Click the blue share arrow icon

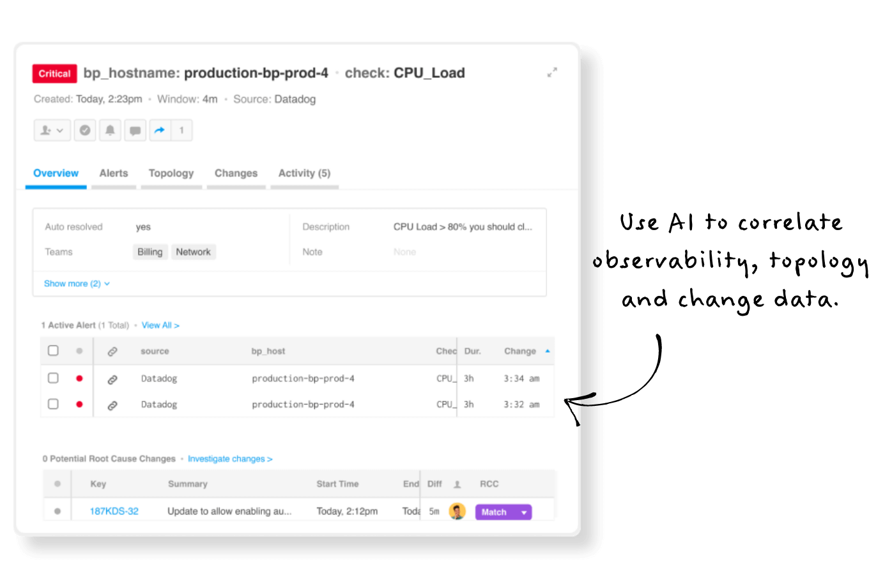[160, 130]
